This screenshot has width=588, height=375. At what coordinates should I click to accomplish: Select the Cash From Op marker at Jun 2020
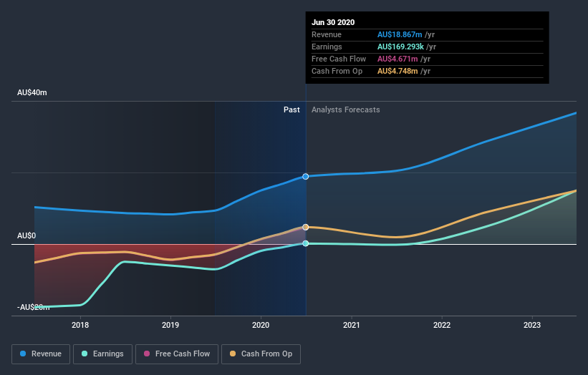pyautogui.click(x=306, y=227)
